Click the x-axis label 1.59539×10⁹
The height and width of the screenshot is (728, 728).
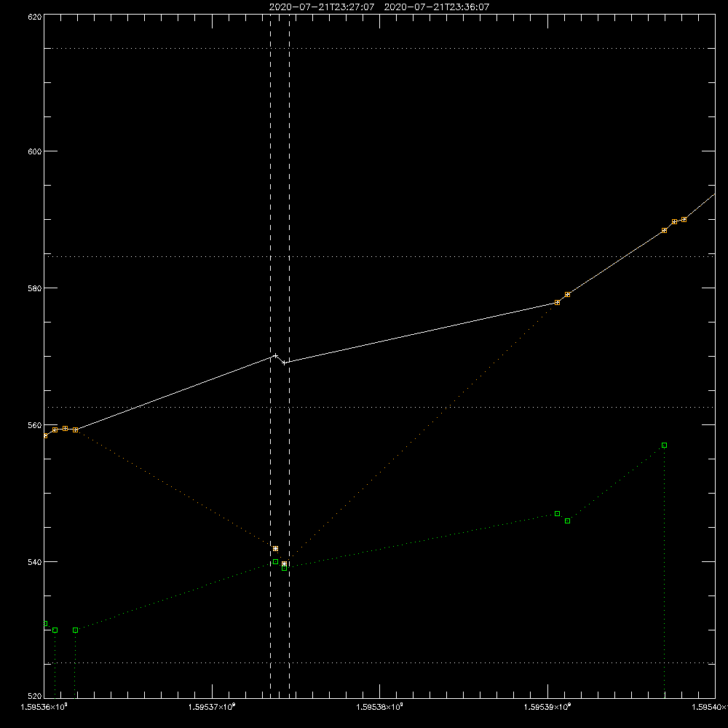[x=548, y=707]
